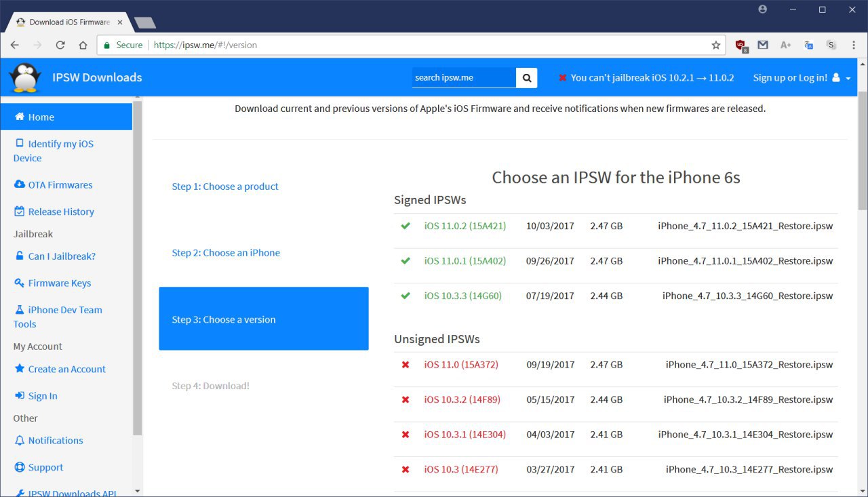Click the green checkmark for iOS 11.0.2
This screenshot has height=497, width=868.
coord(406,226)
